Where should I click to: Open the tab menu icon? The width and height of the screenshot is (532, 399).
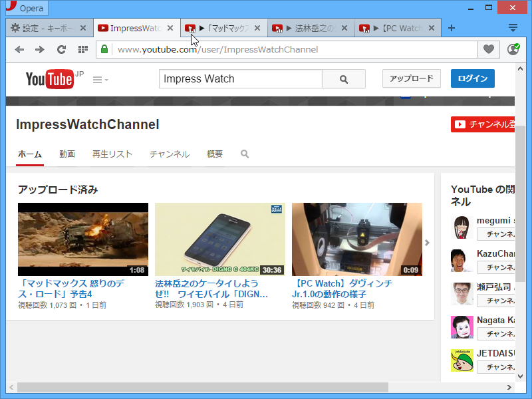pos(513,28)
